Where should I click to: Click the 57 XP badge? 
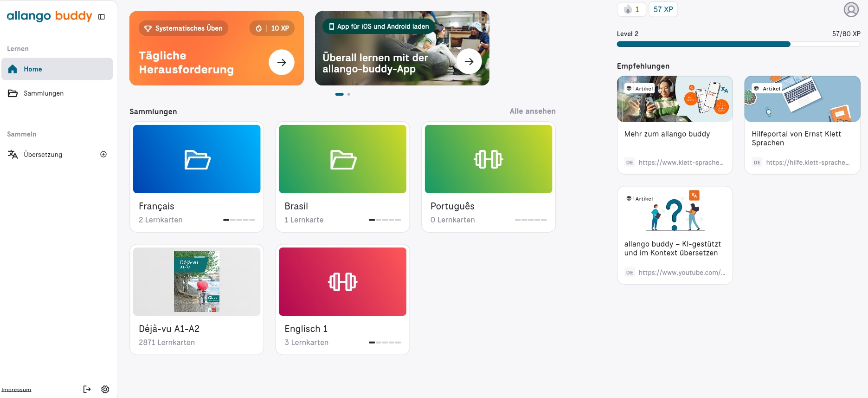click(663, 9)
